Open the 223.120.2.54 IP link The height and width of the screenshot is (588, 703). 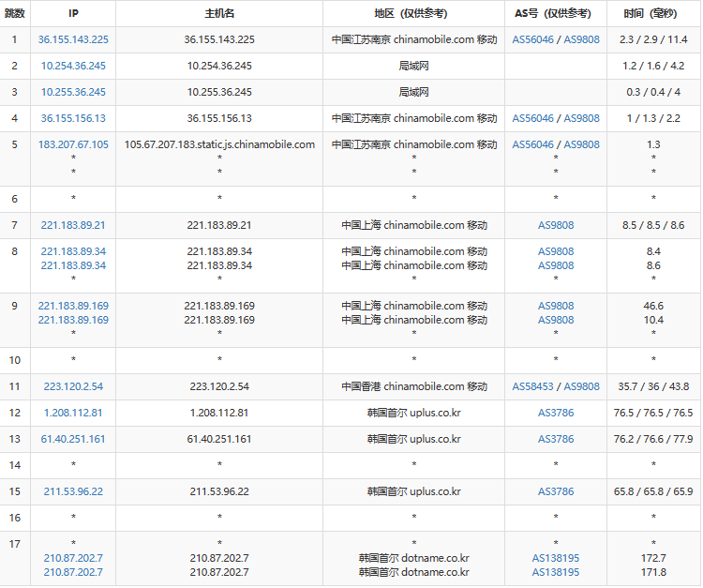(73, 386)
